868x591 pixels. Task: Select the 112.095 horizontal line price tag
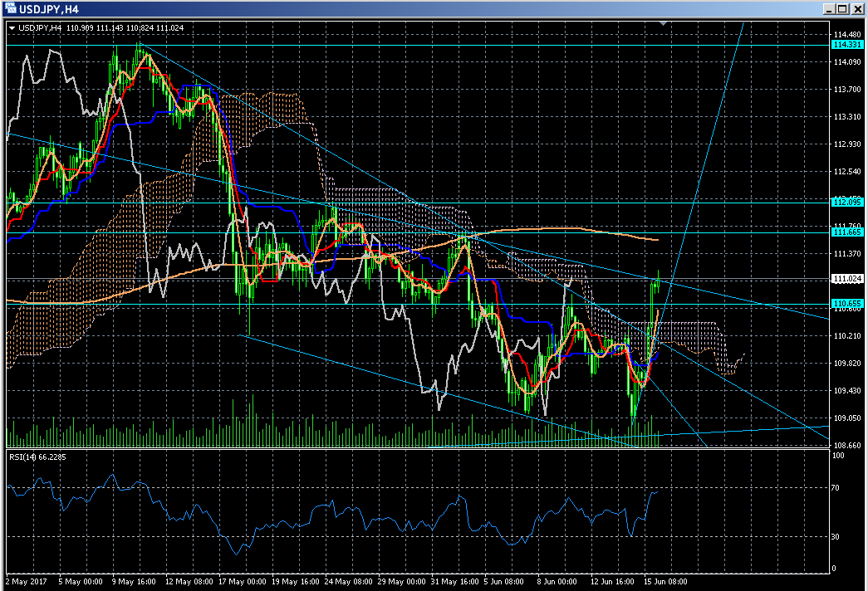coord(846,202)
